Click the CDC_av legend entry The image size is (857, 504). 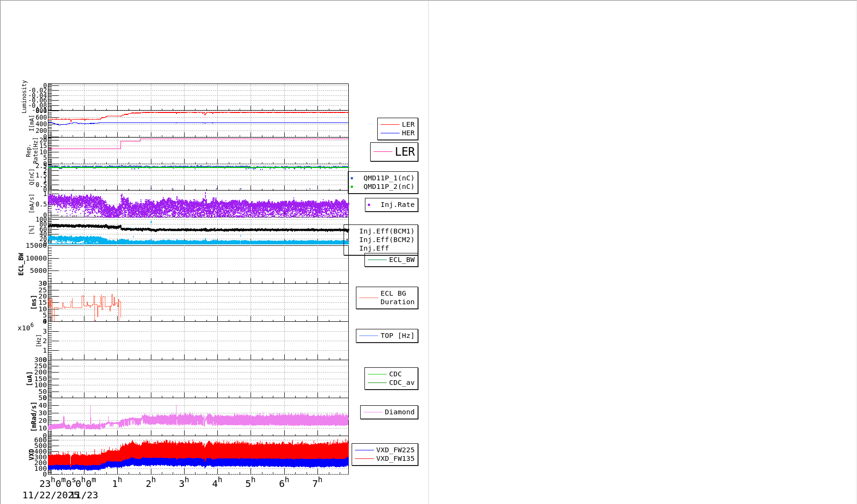point(391,383)
